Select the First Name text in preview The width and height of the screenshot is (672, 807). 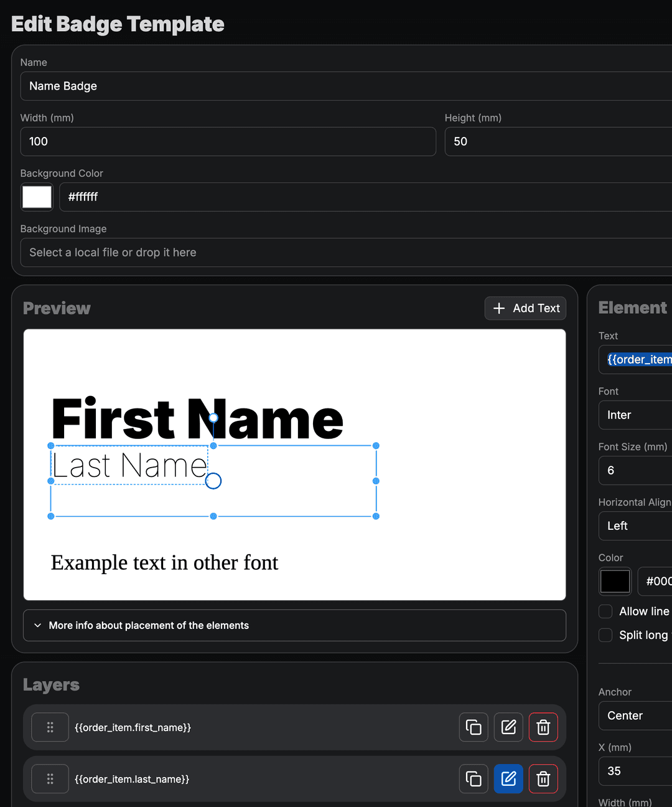[x=197, y=420]
